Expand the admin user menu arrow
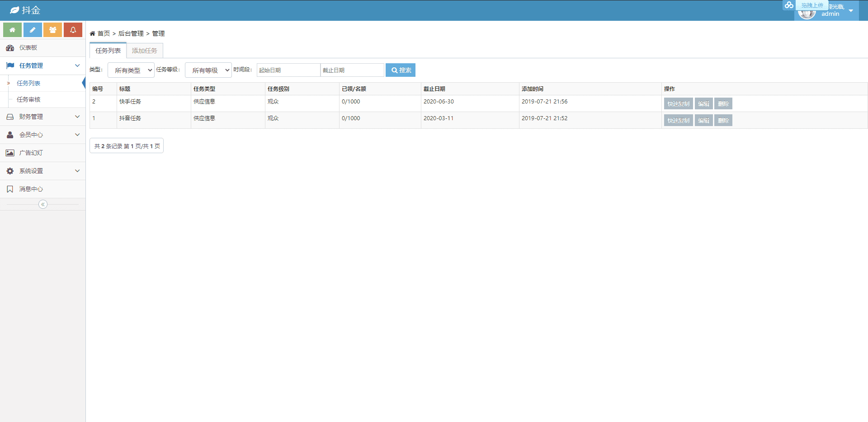This screenshot has height=422, width=868. tap(851, 10)
